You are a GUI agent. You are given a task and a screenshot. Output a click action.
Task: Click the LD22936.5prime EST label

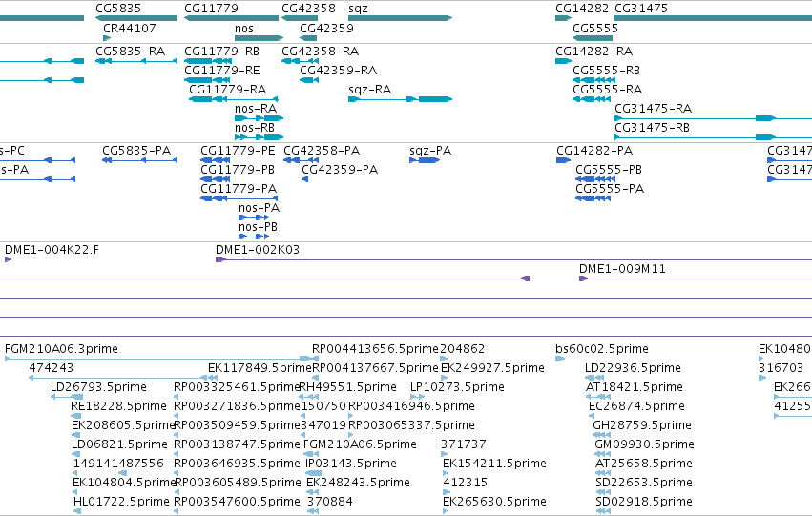(x=633, y=368)
